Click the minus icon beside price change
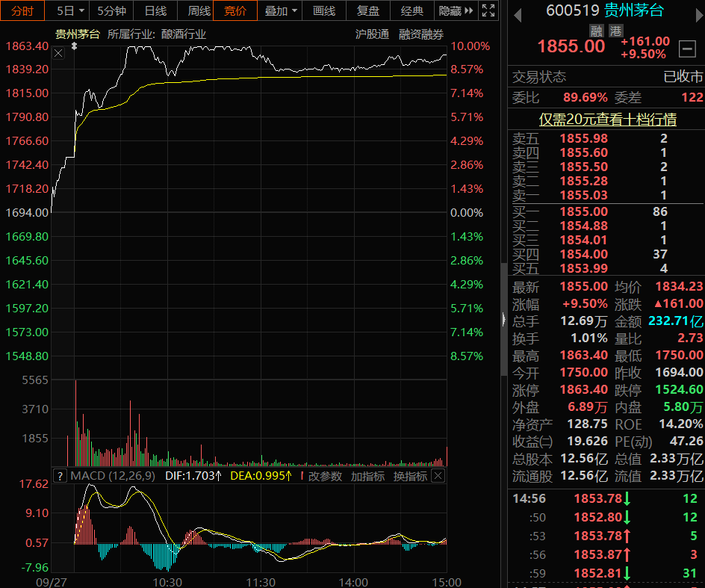Viewport: 705px width, 588px height. (x=687, y=49)
